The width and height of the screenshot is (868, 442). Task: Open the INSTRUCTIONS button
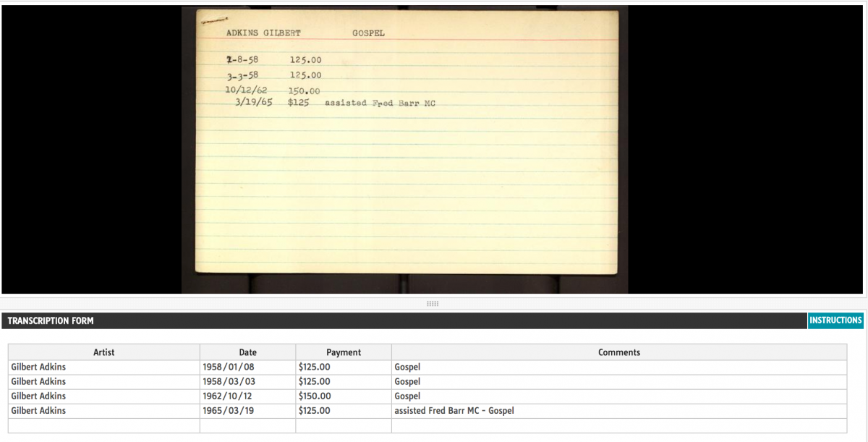[835, 320]
